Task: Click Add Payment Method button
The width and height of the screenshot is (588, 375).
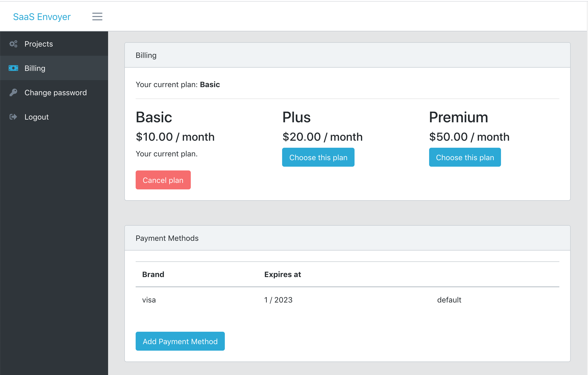Action: pos(180,341)
